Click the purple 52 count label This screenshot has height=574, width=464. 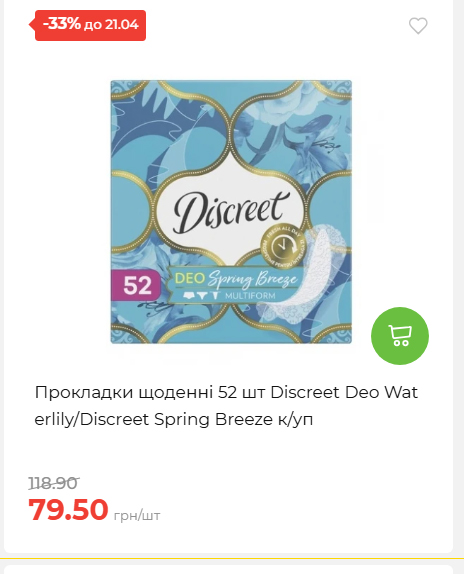click(x=136, y=286)
